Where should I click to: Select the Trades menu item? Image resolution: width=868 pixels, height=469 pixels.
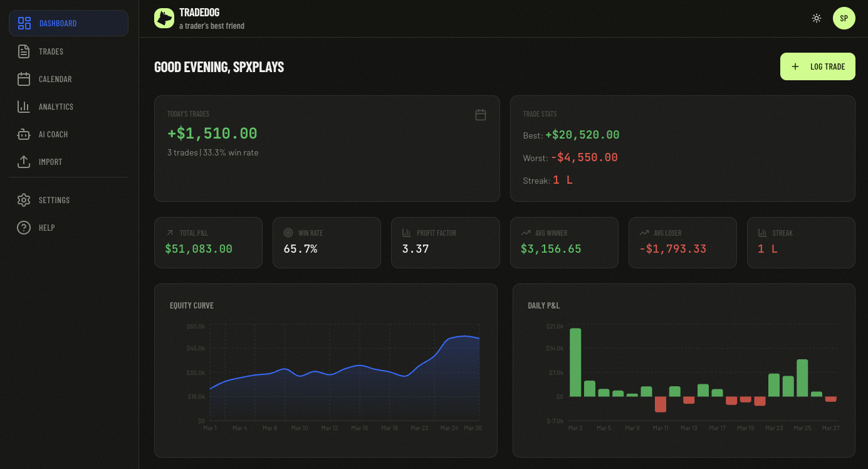[x=51, y=51]
